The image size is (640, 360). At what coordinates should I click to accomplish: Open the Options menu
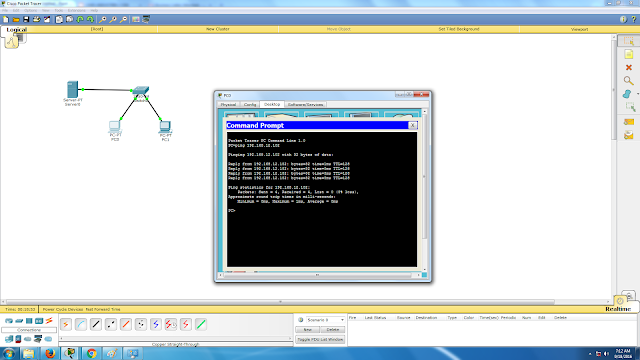coord(31,10)
